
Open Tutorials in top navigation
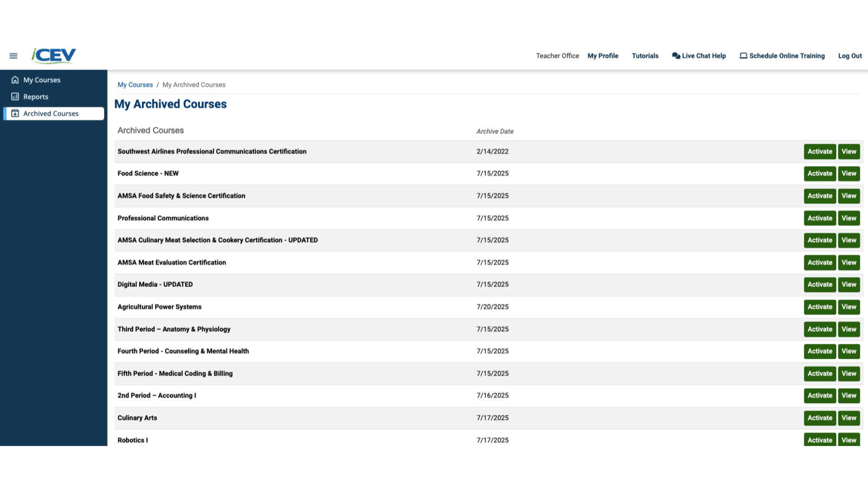pyautogui.click(x=645, y=56)
